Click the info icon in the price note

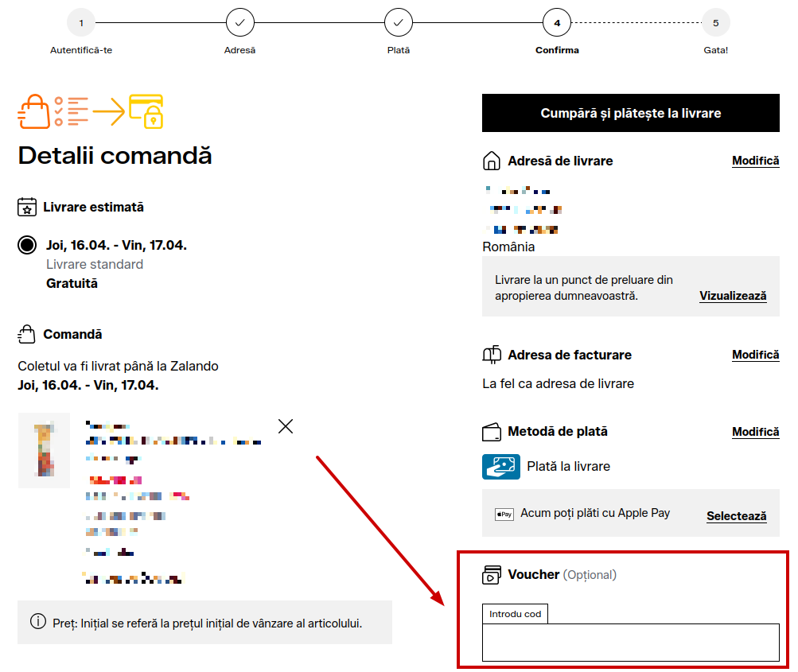[37, 621]
